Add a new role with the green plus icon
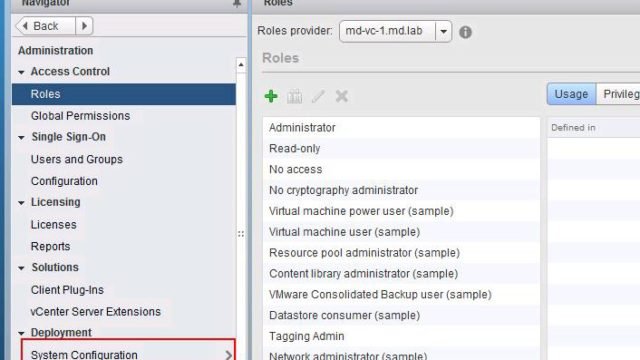 271,96
